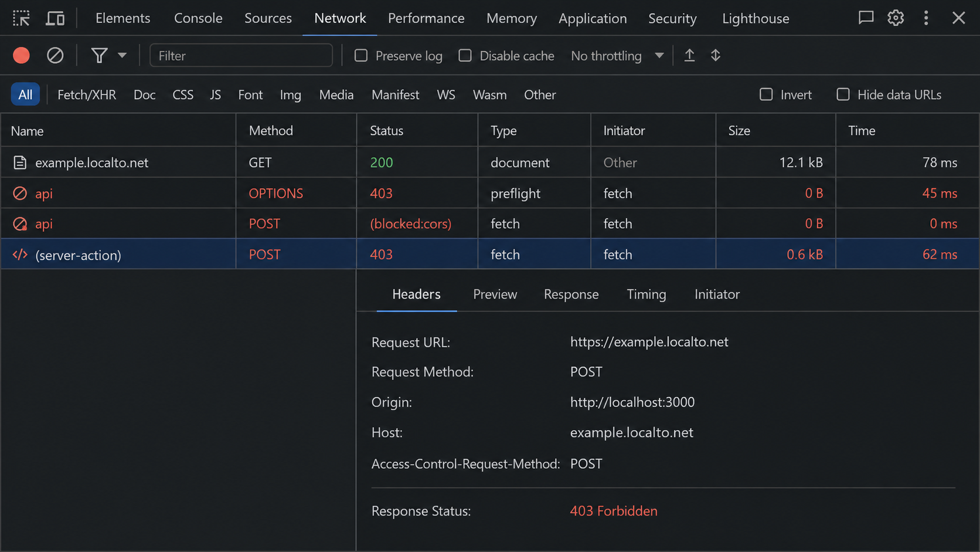Open the Preview detail tab

[x=495, y=294]
